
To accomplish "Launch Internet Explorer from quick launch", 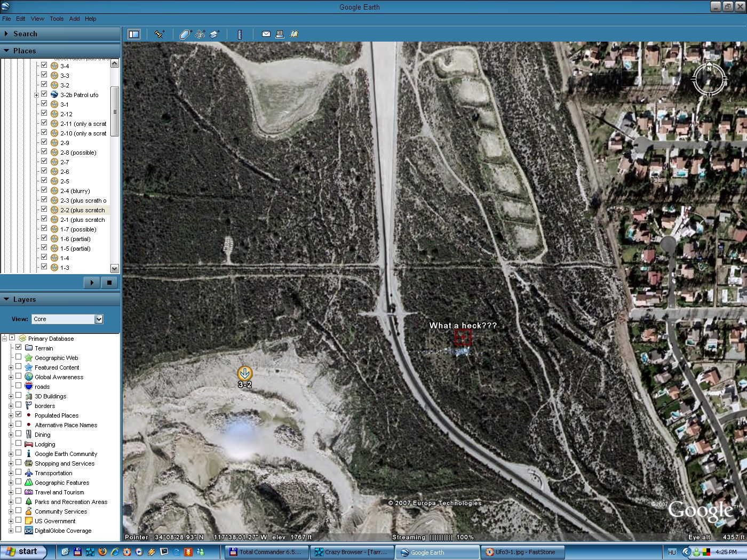I will 115,552.
